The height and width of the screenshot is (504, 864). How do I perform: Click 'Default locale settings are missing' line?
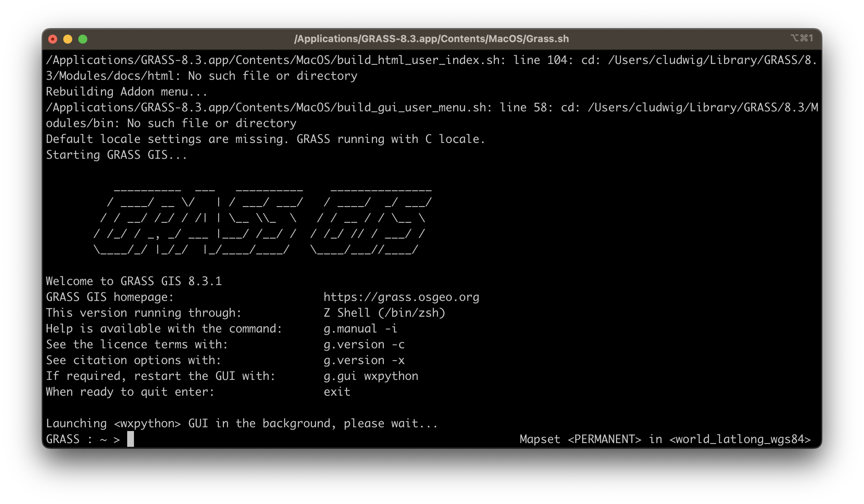(x=265, y=139)
